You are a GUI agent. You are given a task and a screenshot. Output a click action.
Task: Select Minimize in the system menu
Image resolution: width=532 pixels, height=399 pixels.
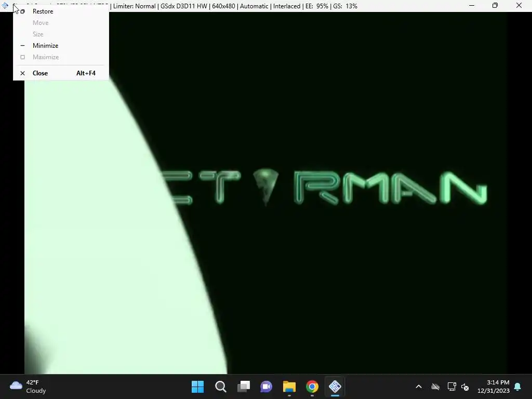tap(61, 46)
